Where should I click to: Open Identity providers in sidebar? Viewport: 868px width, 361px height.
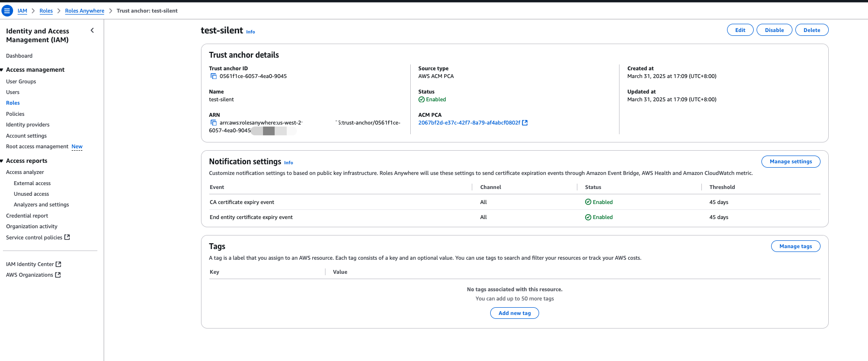(28, 125)
